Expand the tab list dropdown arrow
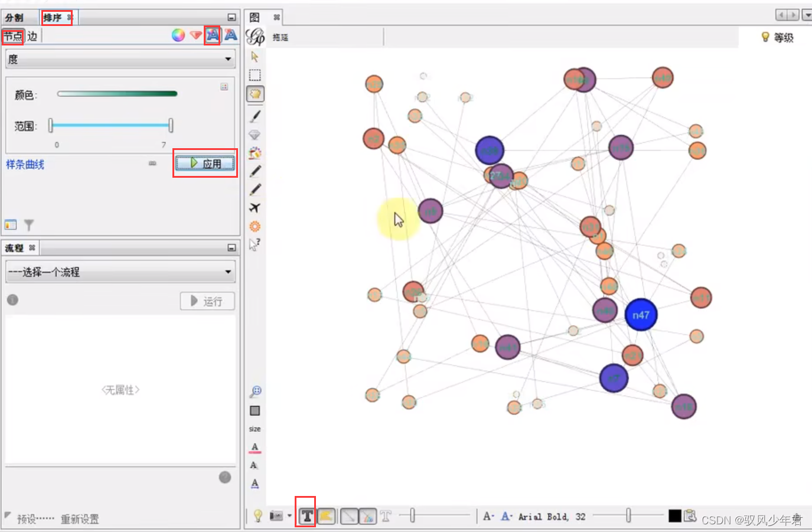812x532 pixels. click(x=807, y=15)
